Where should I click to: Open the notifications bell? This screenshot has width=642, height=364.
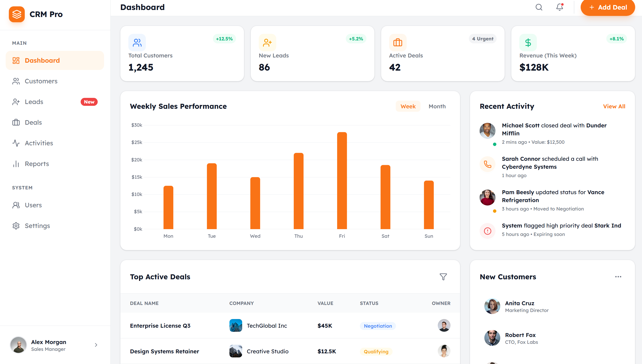point(560,7)
